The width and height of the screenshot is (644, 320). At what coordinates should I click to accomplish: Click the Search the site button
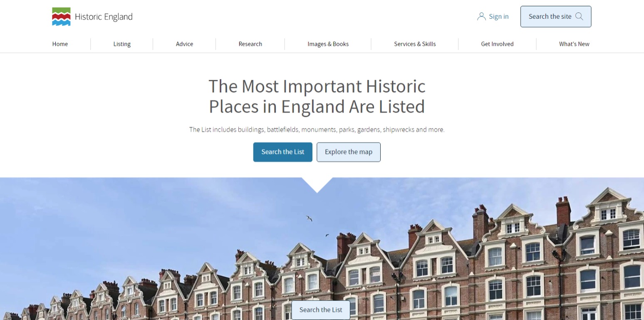click(x=556, y=17)
